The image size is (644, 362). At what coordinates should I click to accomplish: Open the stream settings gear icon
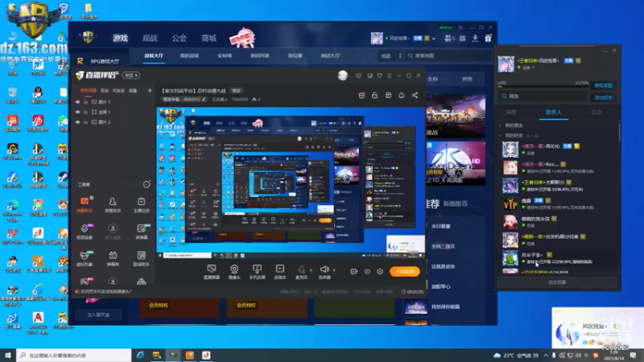[380, 271]
